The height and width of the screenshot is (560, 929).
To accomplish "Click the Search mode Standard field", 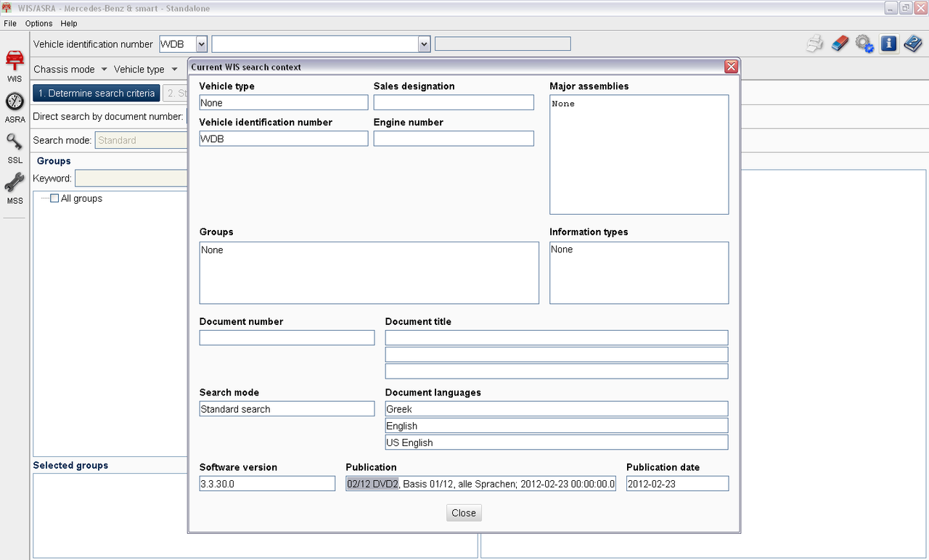I will coord(142,140).
